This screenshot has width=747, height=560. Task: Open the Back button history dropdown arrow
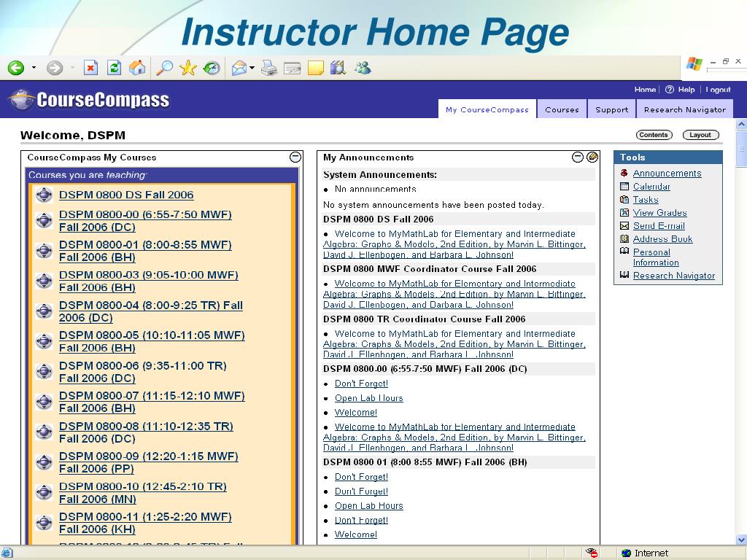[34, 68]
